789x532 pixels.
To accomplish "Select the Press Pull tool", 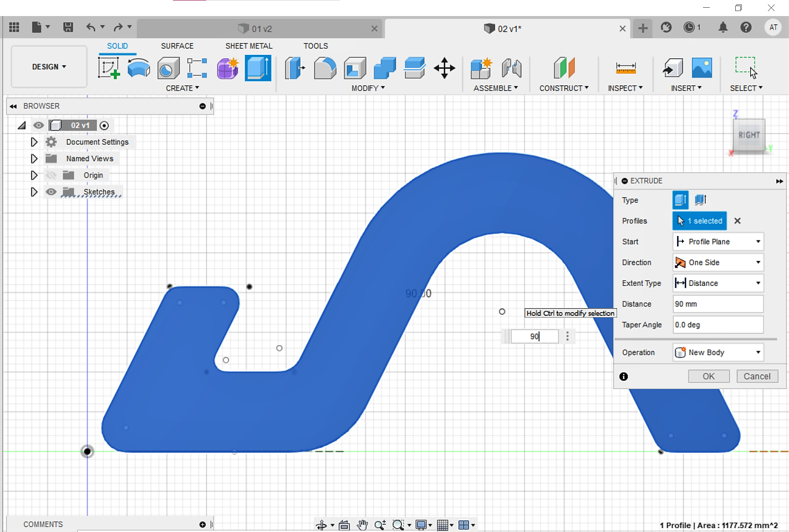I will point(295,68).
